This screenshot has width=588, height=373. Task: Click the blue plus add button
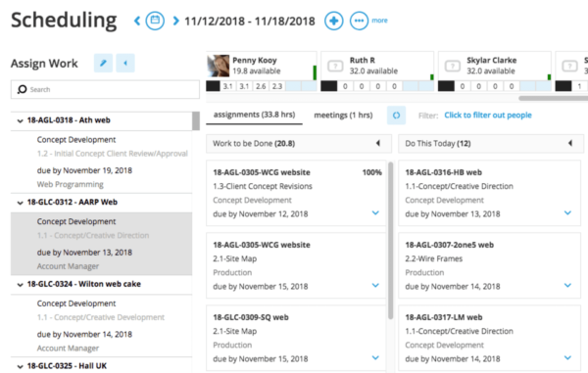(334, 21)
